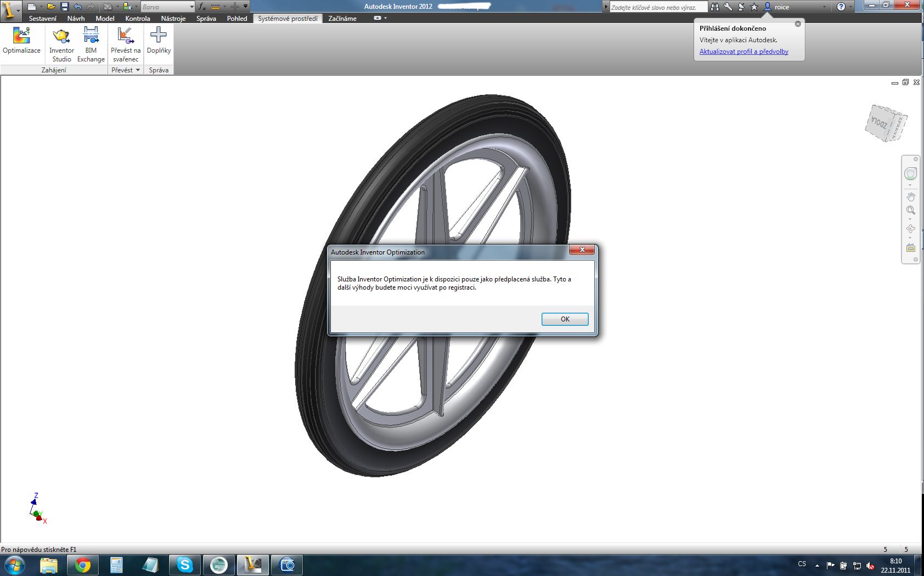Viewport: 924px width, 576px height.
Task: Switch to the Pohled tab
Action: tap(237, 18)
